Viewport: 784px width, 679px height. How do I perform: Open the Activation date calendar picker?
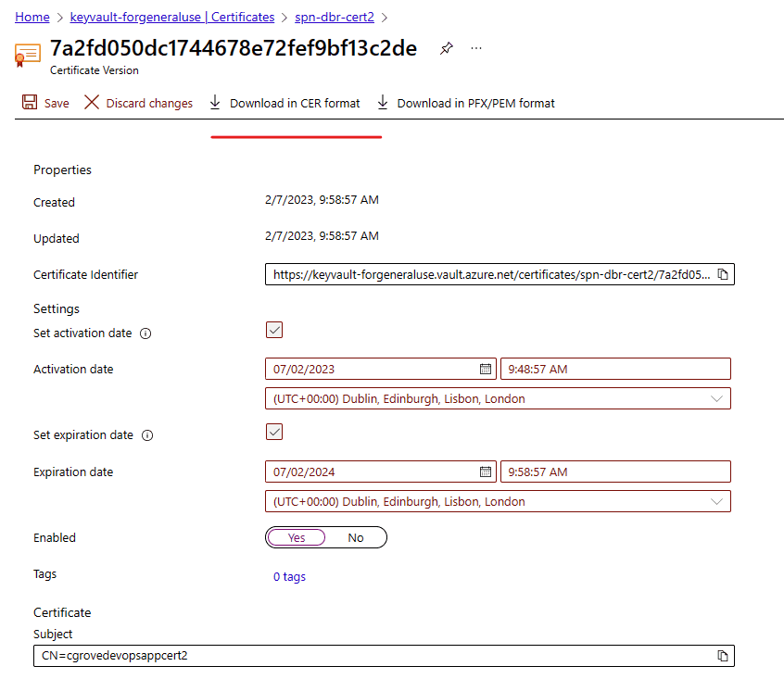[x=485, y=369]
